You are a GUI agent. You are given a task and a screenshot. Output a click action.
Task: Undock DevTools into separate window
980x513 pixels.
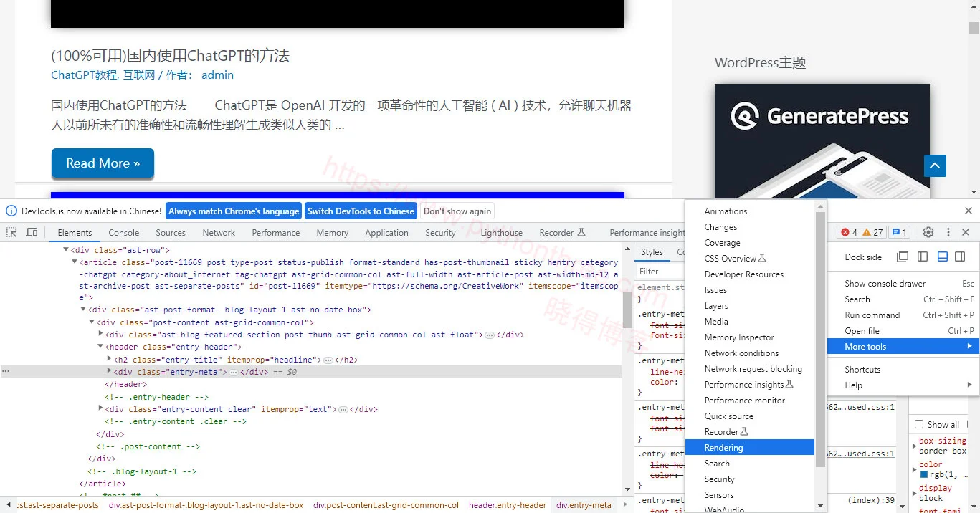pos(903,256)
